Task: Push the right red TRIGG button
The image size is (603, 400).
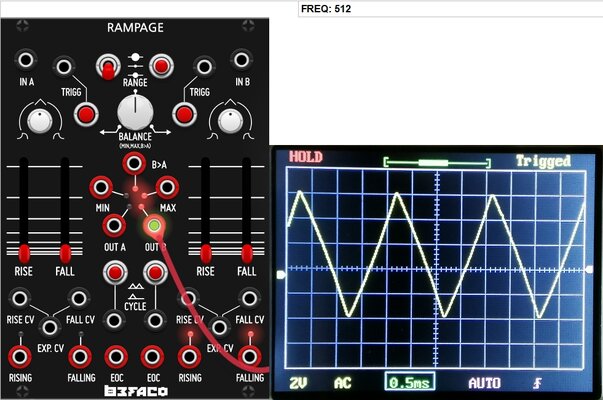Action: [x=184, y=114]
